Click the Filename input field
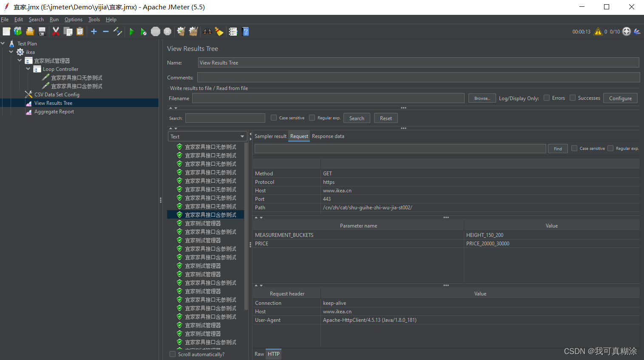The width and height of the screenshot is (644, 360). click(x=328, y=98)
